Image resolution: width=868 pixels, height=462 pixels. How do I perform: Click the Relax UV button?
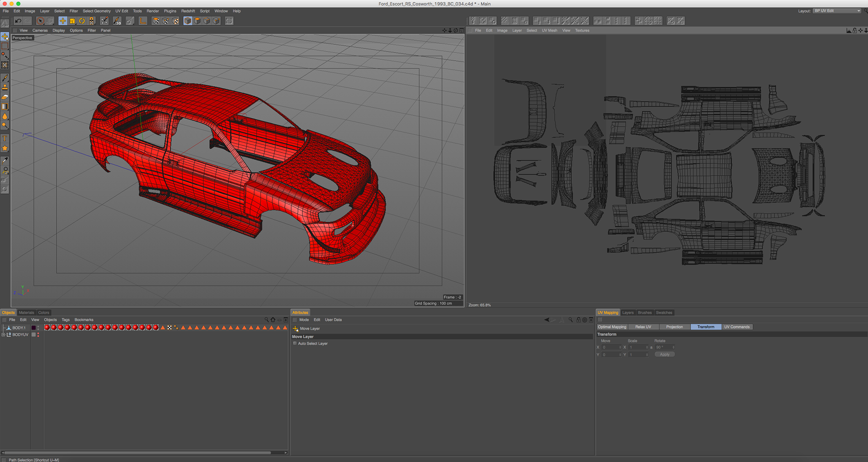(x=643, y=327)
